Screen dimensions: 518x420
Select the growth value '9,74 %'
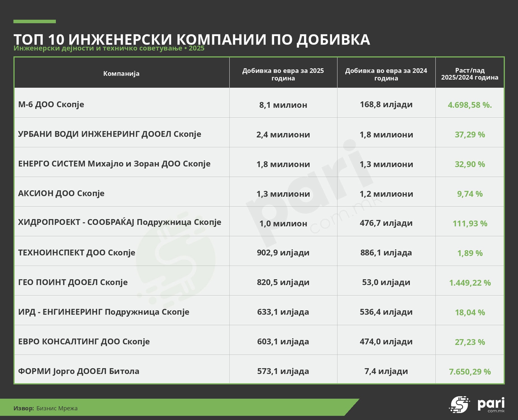tap(470, 194)
